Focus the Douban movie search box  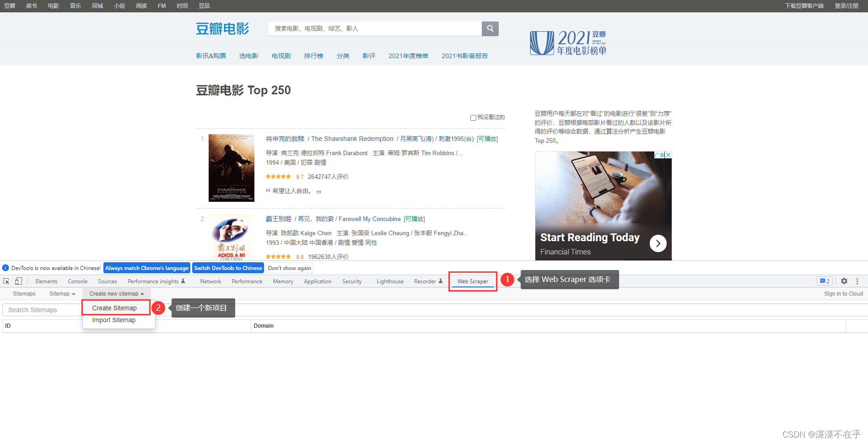click(x=375, y=28)
